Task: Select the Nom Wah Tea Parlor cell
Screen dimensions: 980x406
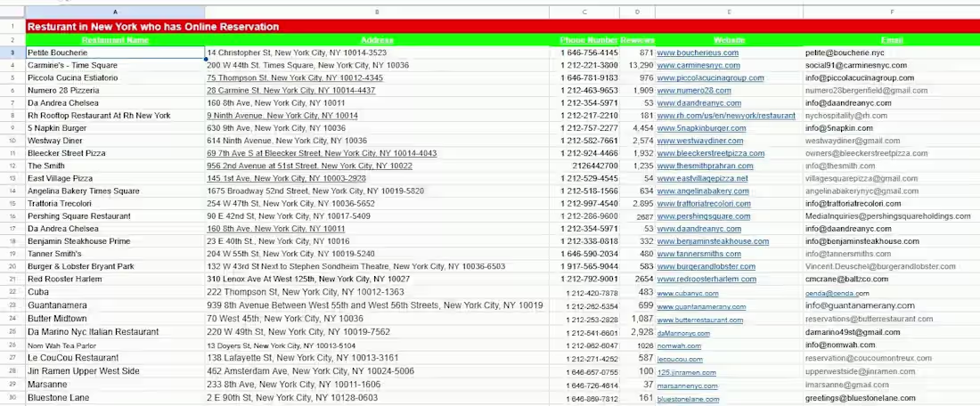Action: tap(115, 345)
